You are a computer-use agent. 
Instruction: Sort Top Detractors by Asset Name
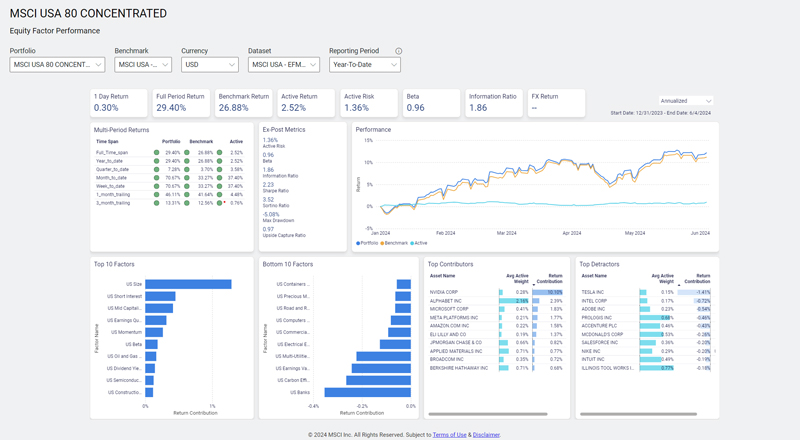594,276
